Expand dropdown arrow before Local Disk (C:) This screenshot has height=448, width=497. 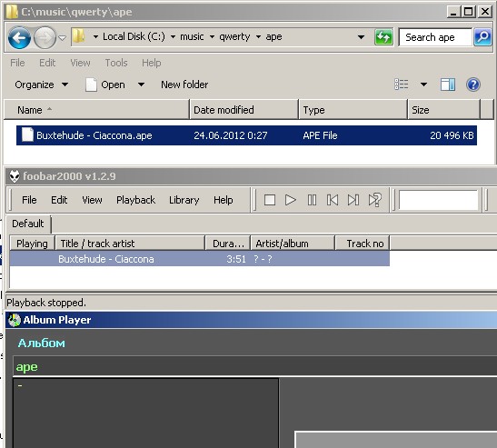coord(95,36)
